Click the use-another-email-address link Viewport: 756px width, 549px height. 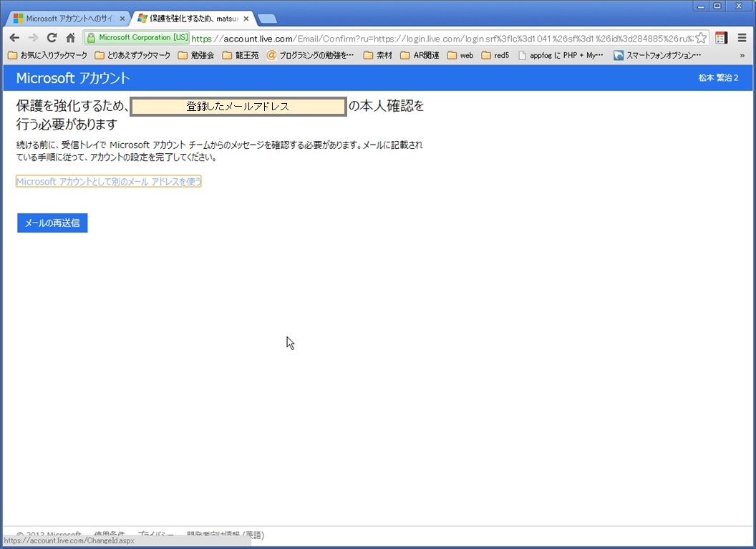[109, 181]
